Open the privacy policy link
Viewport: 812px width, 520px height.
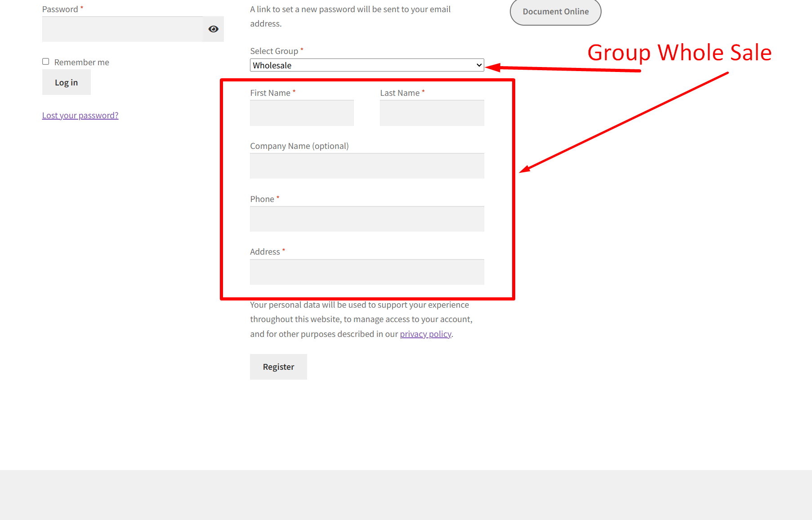point(425,334)
